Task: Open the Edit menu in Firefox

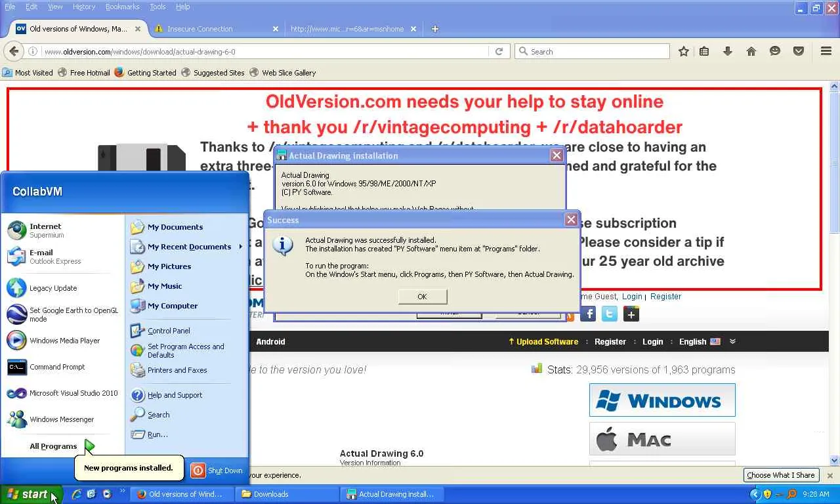Action: (31, 7)
